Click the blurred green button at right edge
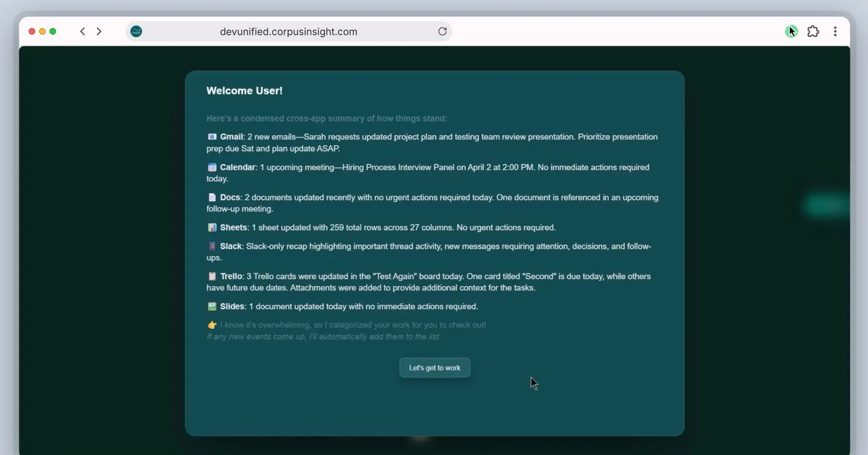868x455 pixels. [x=827, y=205]
